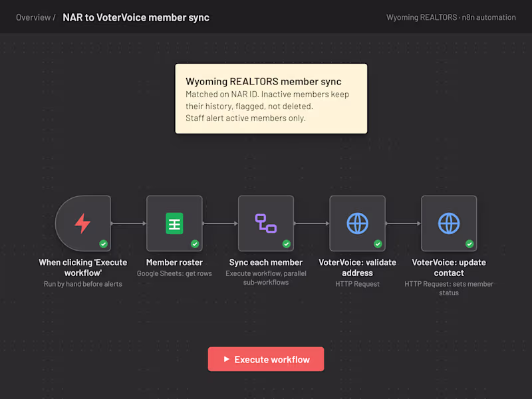Open the VoterVoice: validate address globe node
The width and height of the screenshot is (532, 399).
click(357, 223)
